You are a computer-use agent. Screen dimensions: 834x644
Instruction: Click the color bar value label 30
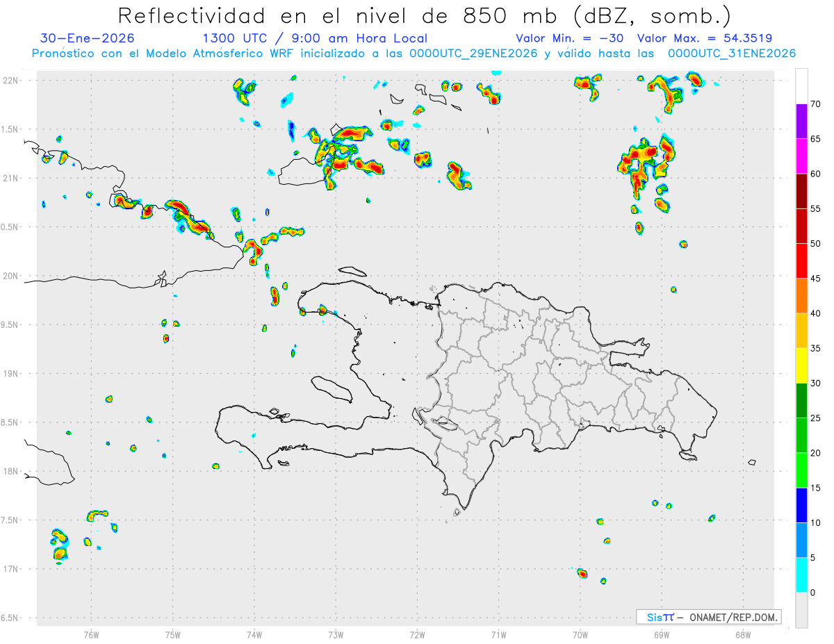click(x=815, y=383)
